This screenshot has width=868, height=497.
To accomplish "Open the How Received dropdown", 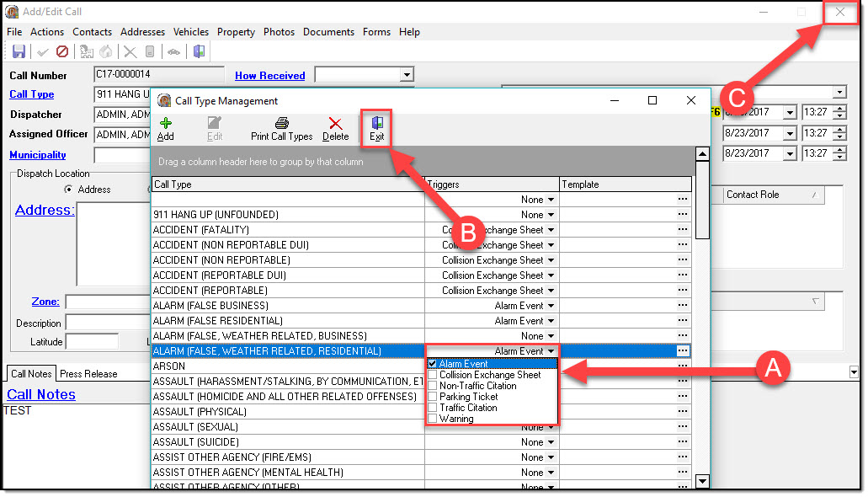I will coord(407,75).
